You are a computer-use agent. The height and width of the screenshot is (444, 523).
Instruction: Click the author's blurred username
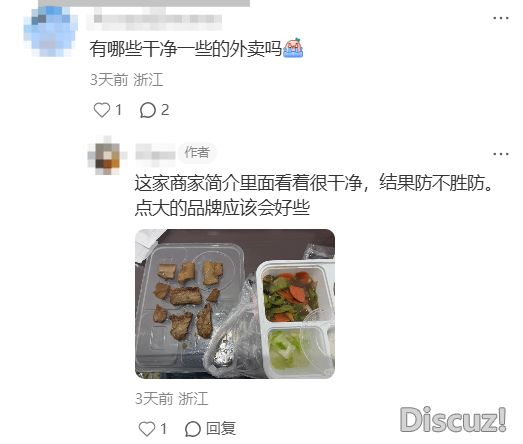coord(155,155)
